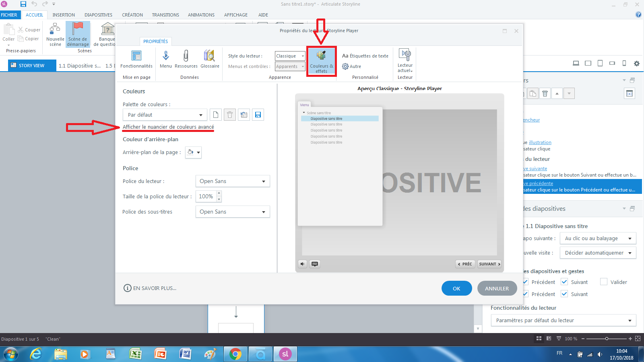This screenshot has width=644, height=362.
Task: Click the SUIVANT button in player preview
Action: pyautogui.click(x=489, y=264)
